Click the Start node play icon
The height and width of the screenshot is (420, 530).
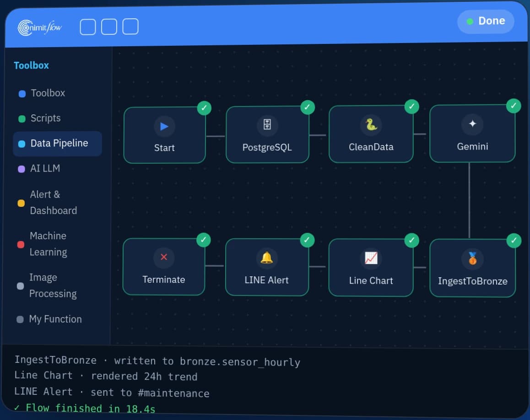(164, 126)
